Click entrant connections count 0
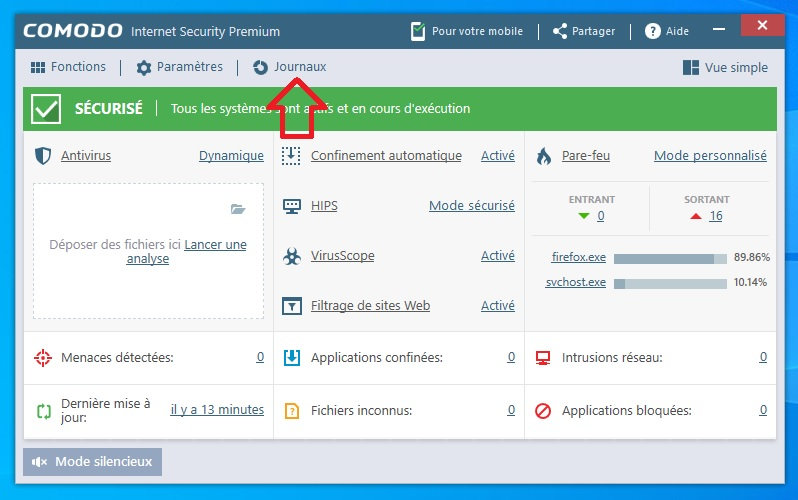Image resolution: width=798 pixels, height=500 pixels. click(601, 216)
